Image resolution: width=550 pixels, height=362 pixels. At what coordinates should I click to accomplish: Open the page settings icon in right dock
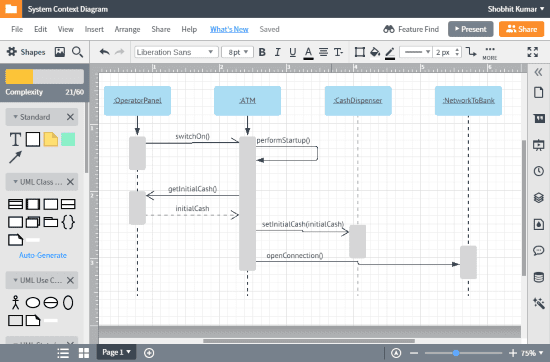click(538, 93)
